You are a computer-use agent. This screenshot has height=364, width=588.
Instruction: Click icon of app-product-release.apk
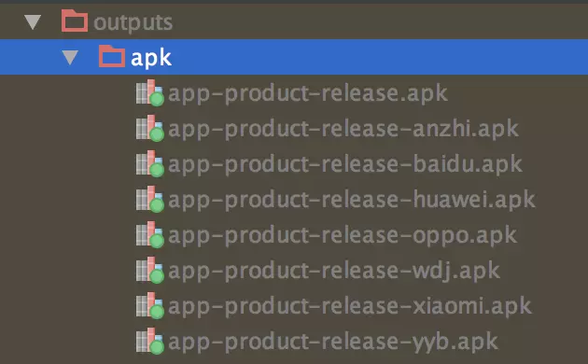[x=150, y=92]
